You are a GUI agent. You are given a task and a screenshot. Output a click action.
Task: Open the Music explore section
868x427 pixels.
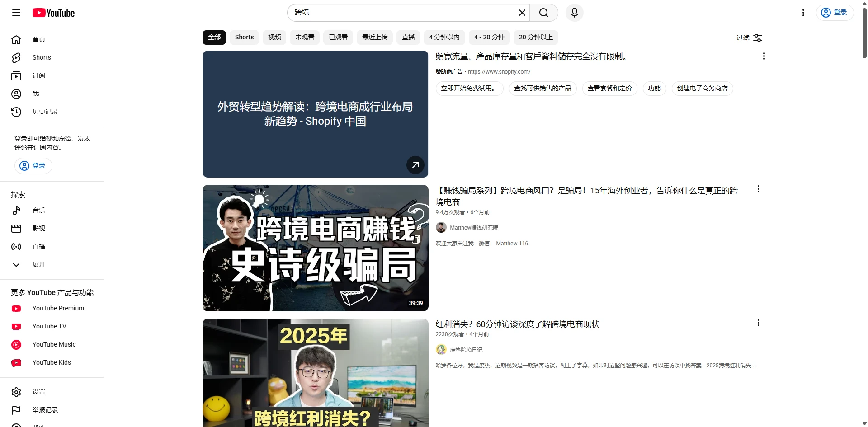38,210
